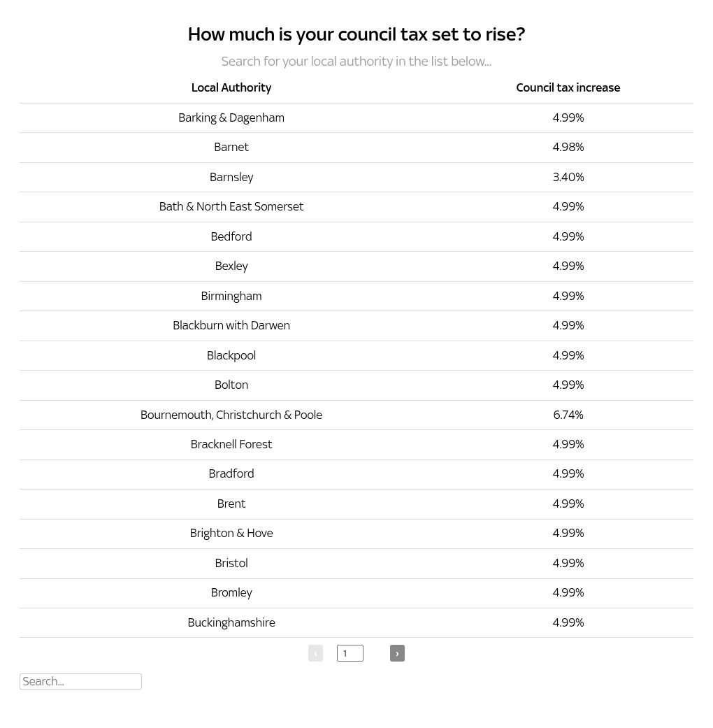This screenshot has height=728, width=713.
Task: Select the Brighton & Hove row
Action: 231,534
